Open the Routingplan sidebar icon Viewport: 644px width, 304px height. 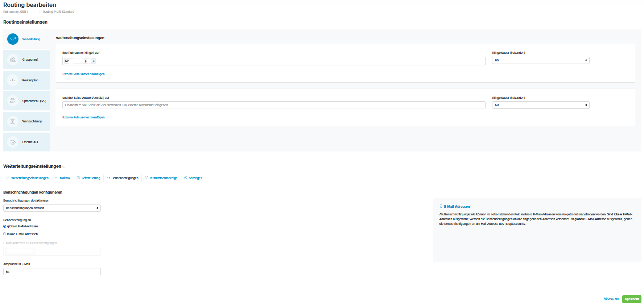13,80
